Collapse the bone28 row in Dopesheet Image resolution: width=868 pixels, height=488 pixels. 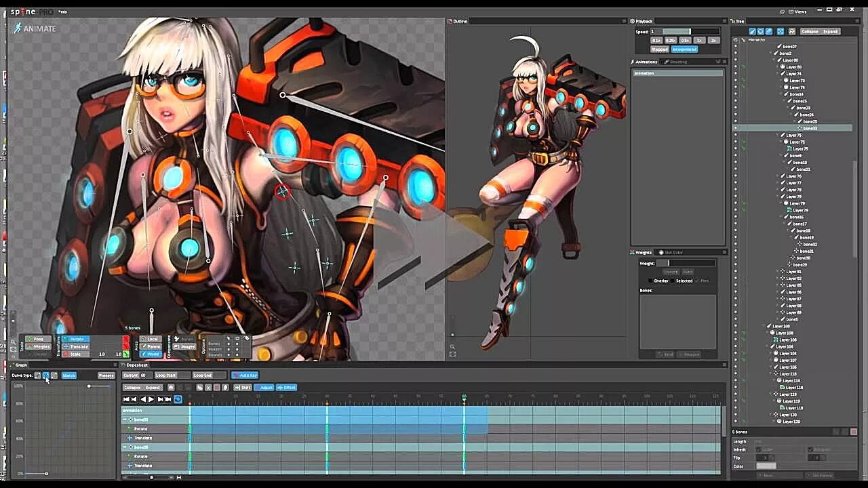tap(125, 447)
